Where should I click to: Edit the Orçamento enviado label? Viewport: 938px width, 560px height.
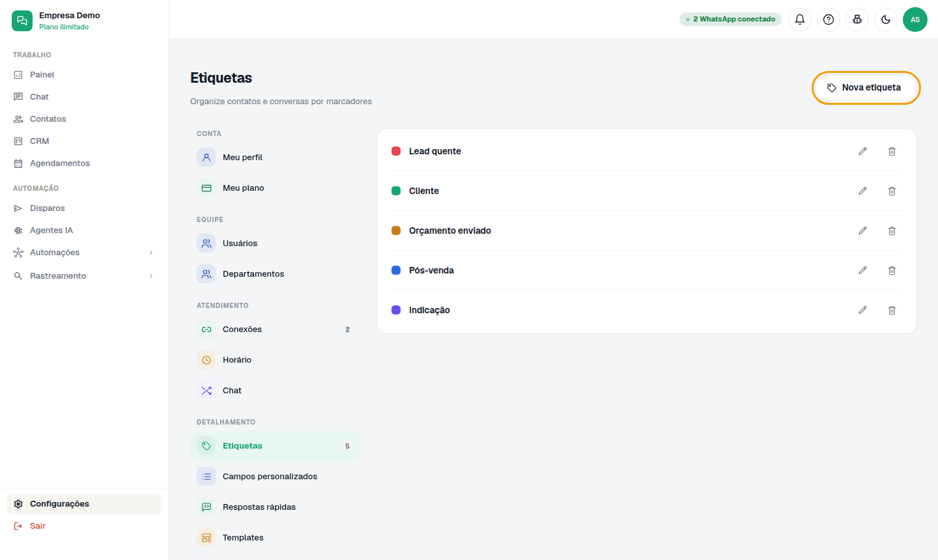pyautogui.click(x=862, y=231)
